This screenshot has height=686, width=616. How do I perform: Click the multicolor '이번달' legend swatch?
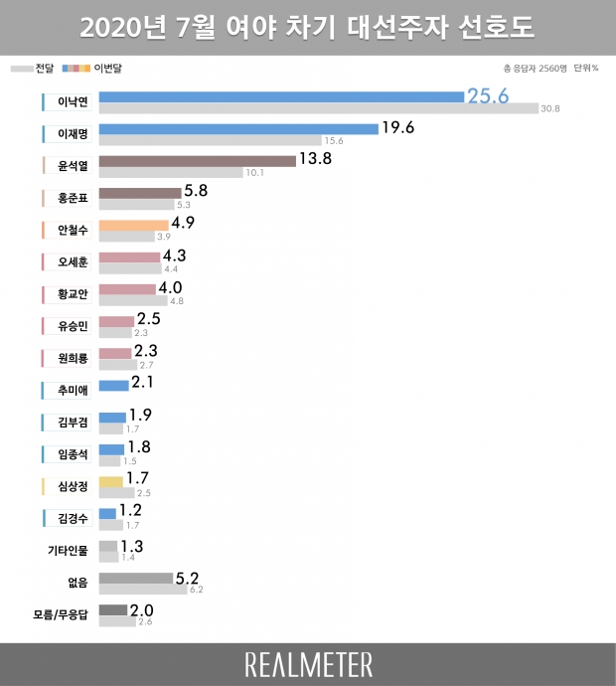pyautogui.click(x=77, y=69)
